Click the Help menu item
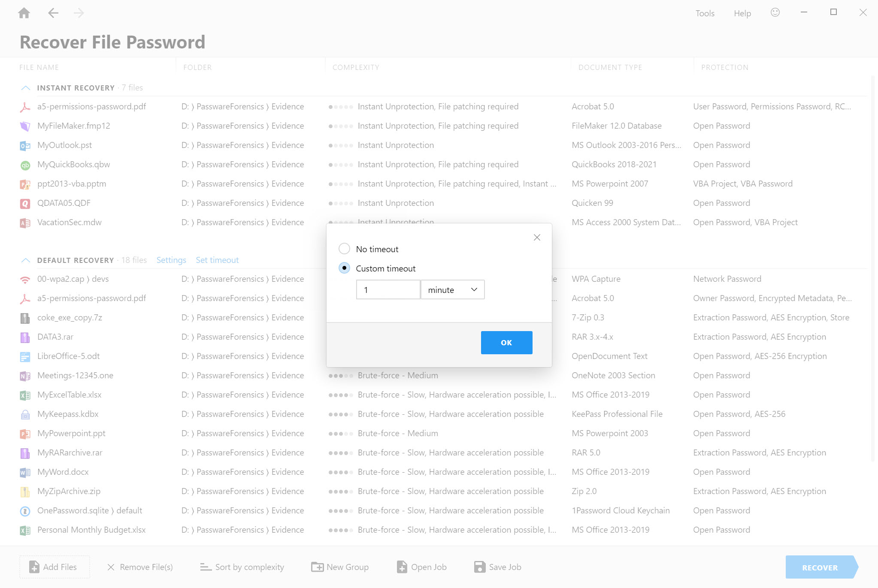878x588 pixels. (x=743, y=13)
